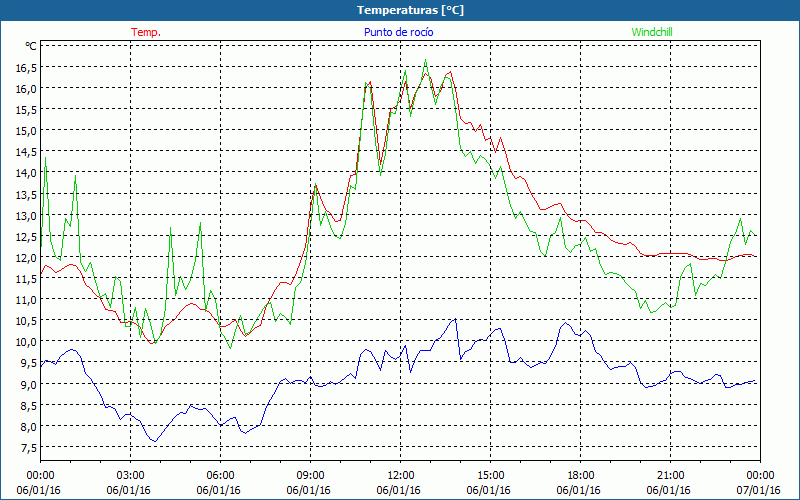Click the 13,0 y-axis value
Screen dimensions: 800x500
[x=27, y=215]
